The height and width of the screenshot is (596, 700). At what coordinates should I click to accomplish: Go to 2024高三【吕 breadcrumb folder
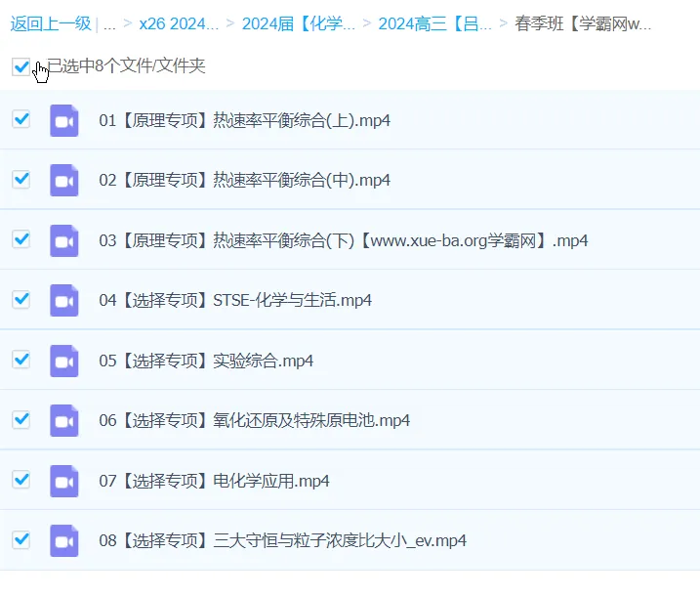pos(434,23)
